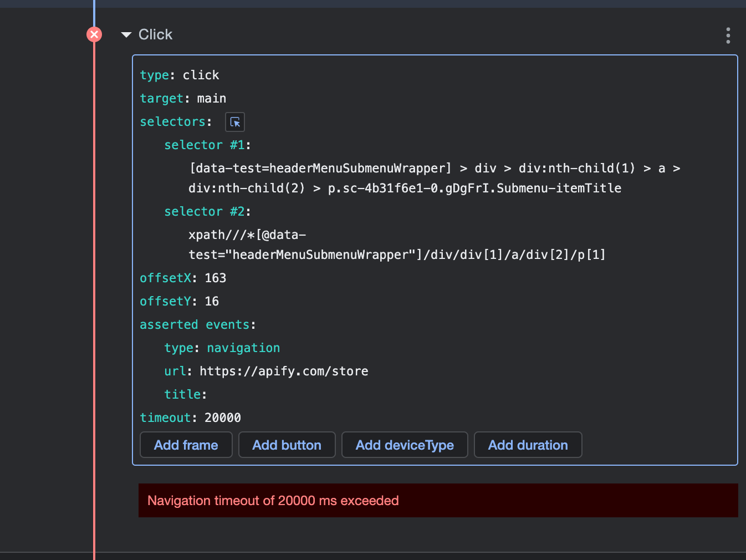Edit selector #1 CSS path text
This screenshot has width=746, height=560.
(x=435, y=178)
